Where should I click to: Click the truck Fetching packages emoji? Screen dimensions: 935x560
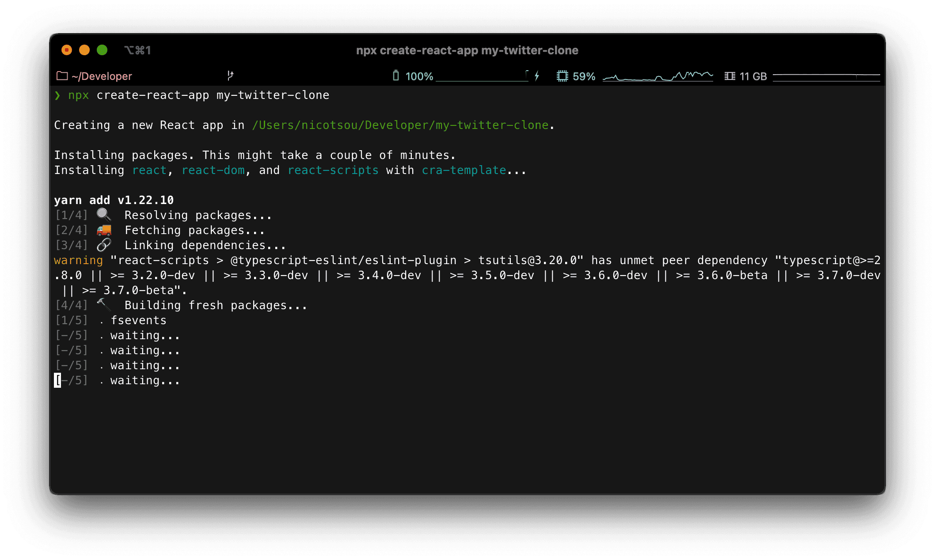(104, 230)
